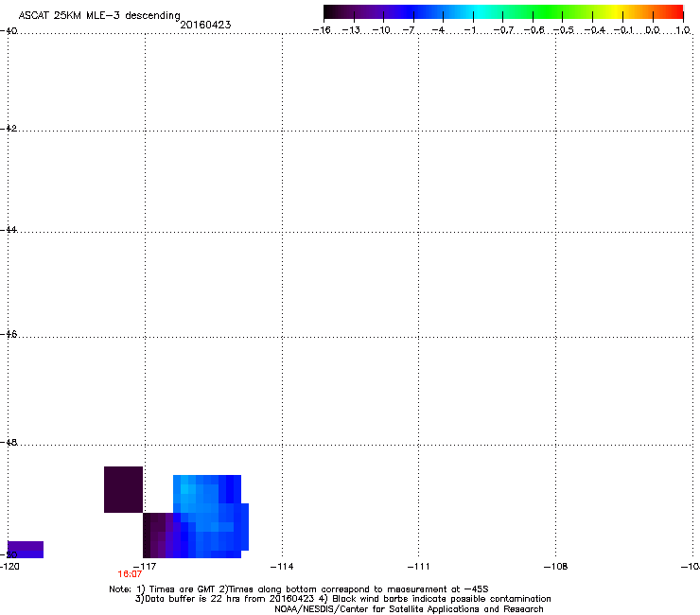Click the red end of the color scale
This screenshot has width=700, height=615.
674,12
